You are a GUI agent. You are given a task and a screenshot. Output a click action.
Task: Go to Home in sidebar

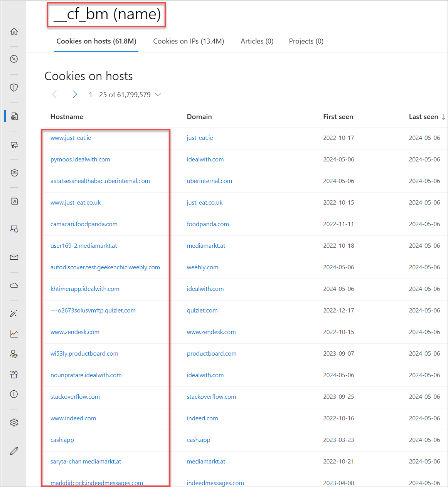pyautogui.click(x=14, y=31)
